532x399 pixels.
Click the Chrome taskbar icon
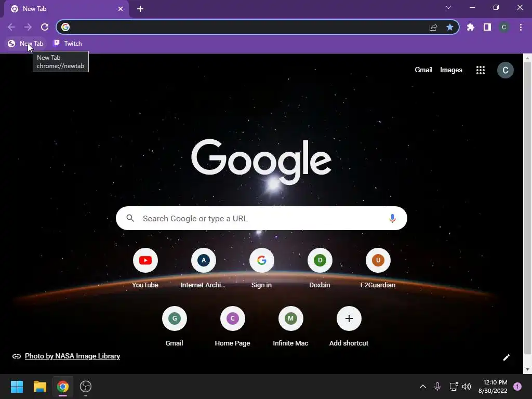pos(63,387)
